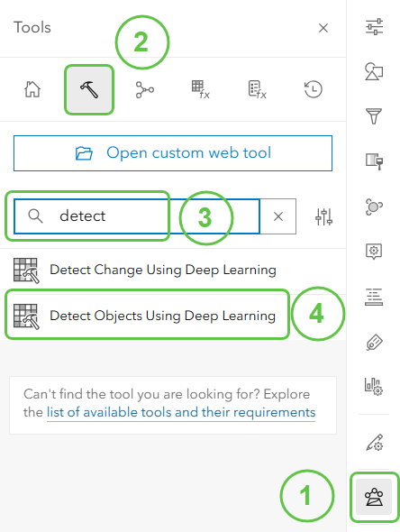Open the Home tab in Tools pane
Image resolution: width=400 pixels, height=532 pixels.
point(32,89)
